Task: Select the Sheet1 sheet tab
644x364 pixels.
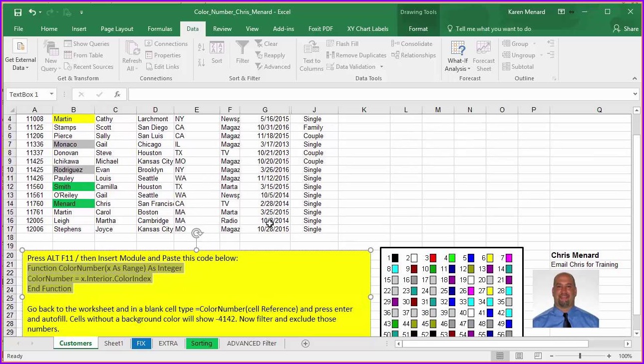Action: (x=114, y=343)
